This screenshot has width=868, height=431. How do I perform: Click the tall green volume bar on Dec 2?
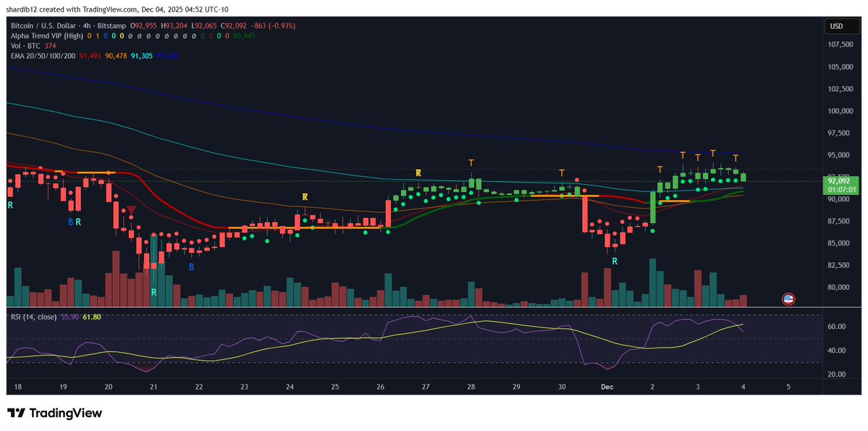click(x=653, y=283)
